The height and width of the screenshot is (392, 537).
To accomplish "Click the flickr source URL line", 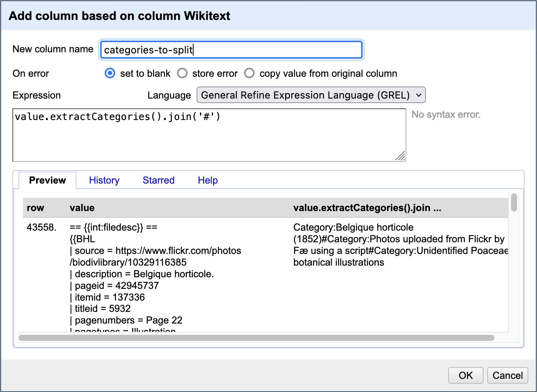I will (x=156, y=256).
